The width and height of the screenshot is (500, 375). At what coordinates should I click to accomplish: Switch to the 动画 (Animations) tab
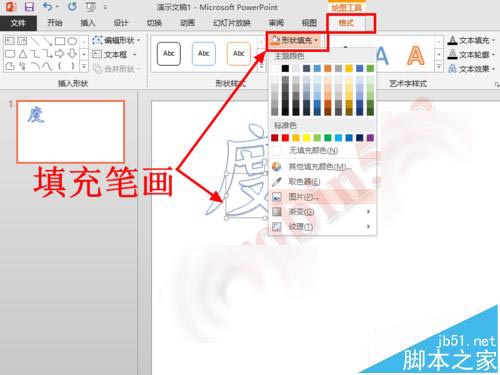tap(187, 23)
